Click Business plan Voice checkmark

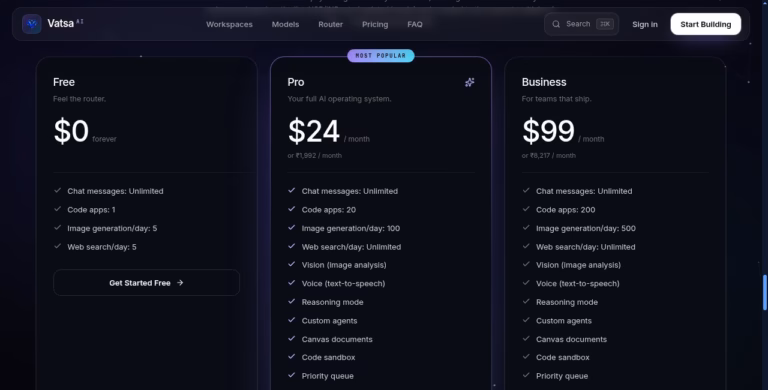pyautogui.click(x=526, y=283)
